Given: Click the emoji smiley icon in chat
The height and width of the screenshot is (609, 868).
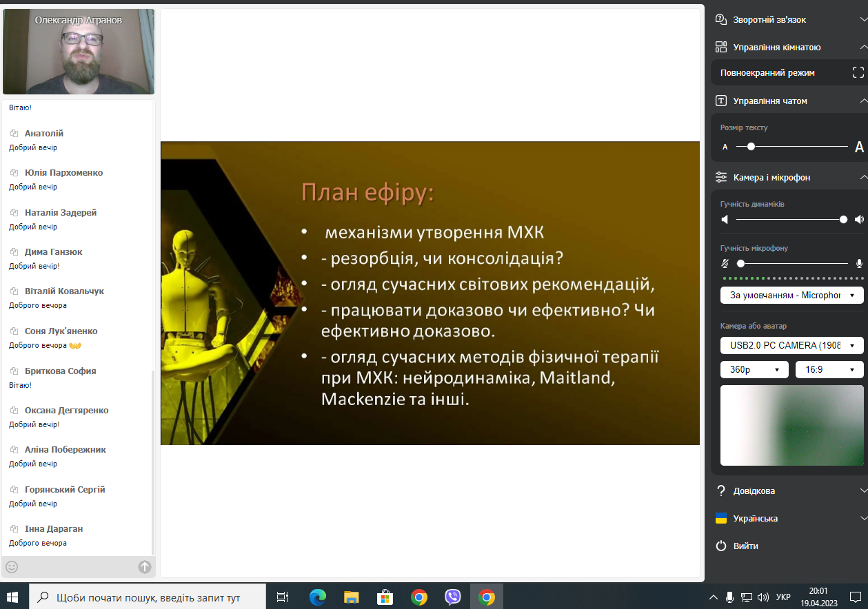Looking at the screenshot, I should coord(12,567).
